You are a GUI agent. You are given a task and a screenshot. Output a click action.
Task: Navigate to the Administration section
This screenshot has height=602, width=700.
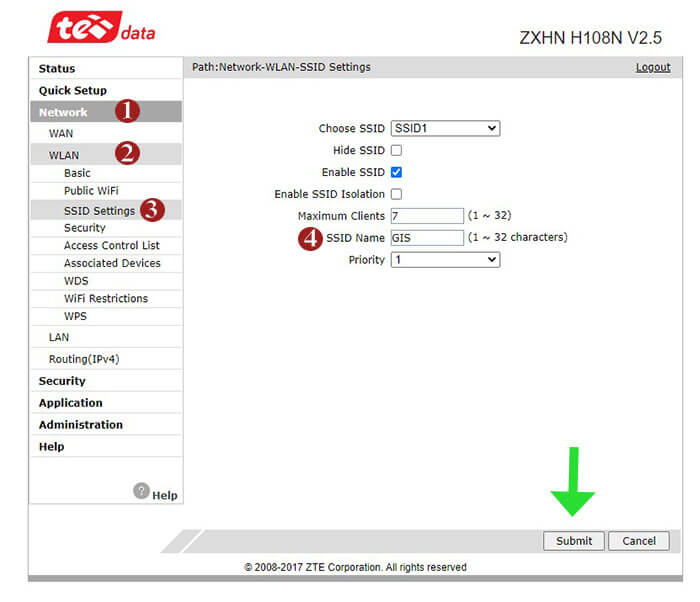pos(80,424)
